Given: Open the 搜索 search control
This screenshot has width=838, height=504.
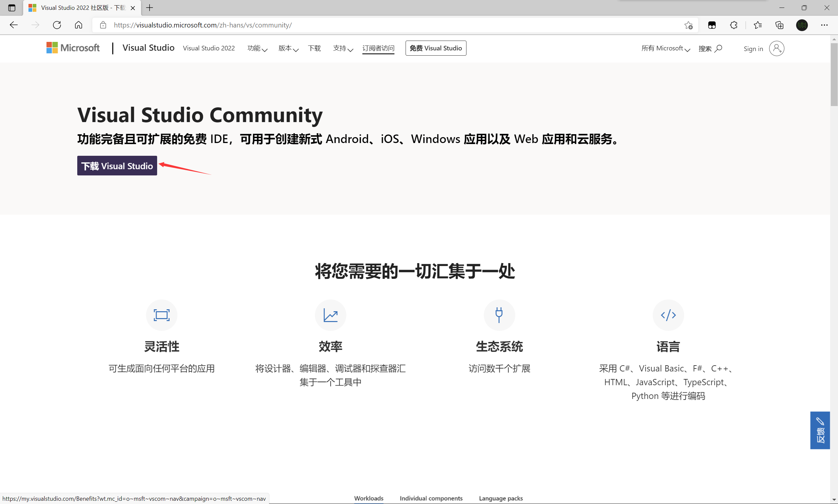Looking at the screenshot, I should pos(710,48).
